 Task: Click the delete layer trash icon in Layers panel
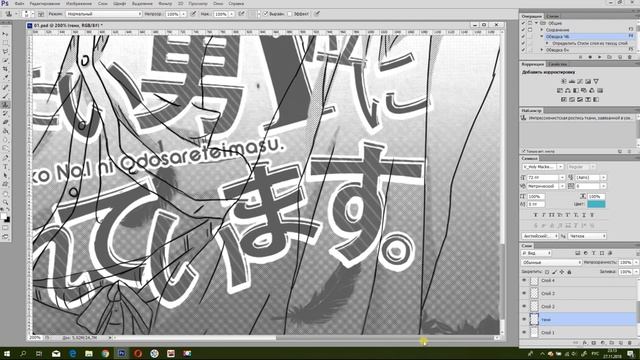(x=629, y=343)
